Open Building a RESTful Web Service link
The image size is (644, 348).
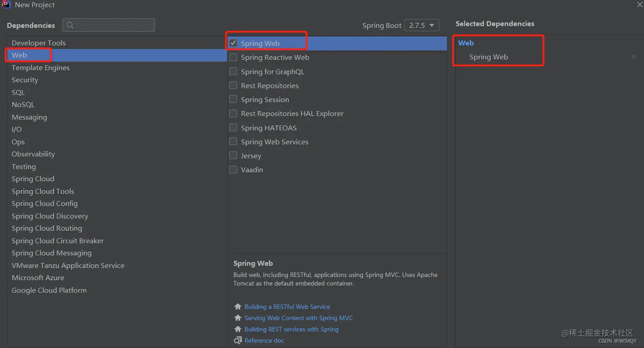[x=287, y=307]
